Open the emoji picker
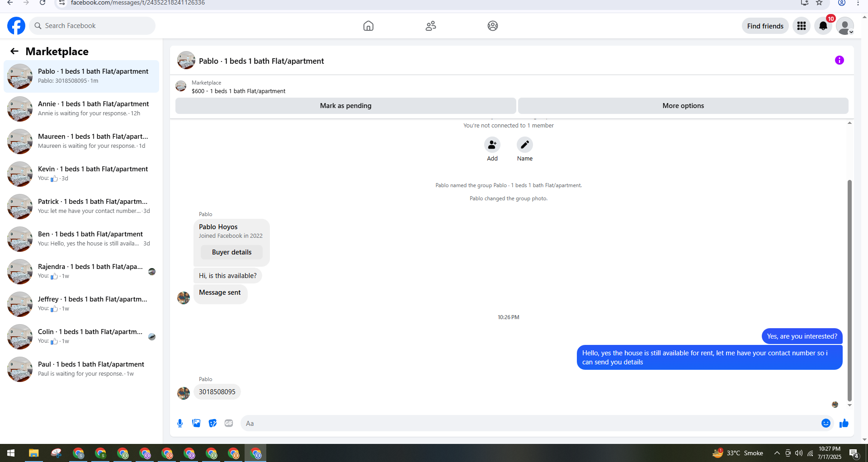The image size is (868, 462). pos(826,423)
